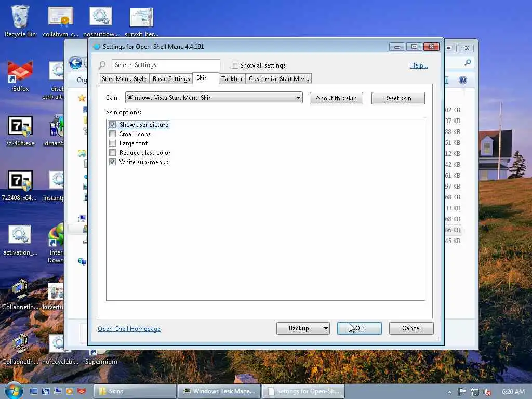Switch to Windows Task Manager taskbar button
This screenshot has height=399, width=532.
pyautogui.click(x=219, y=391)
